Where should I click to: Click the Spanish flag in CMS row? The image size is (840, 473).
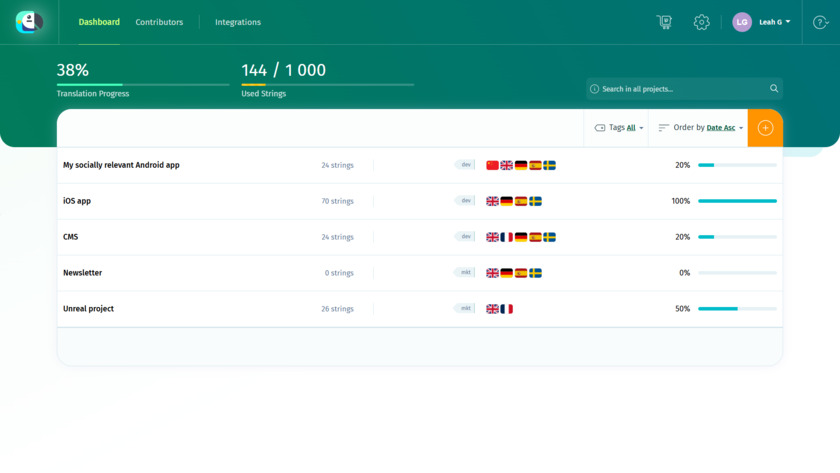[x=535, y=237]
